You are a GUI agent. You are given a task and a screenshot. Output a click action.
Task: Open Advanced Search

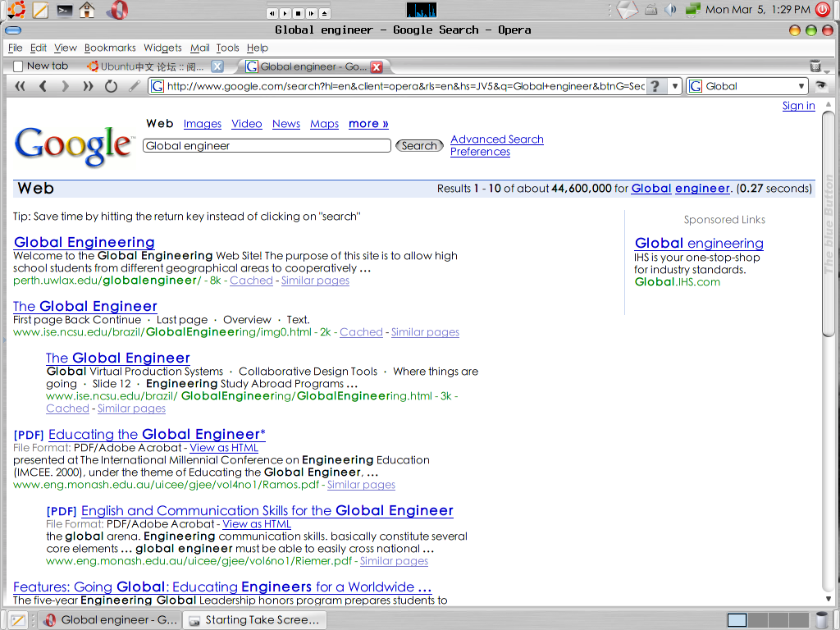click(496, 139)
